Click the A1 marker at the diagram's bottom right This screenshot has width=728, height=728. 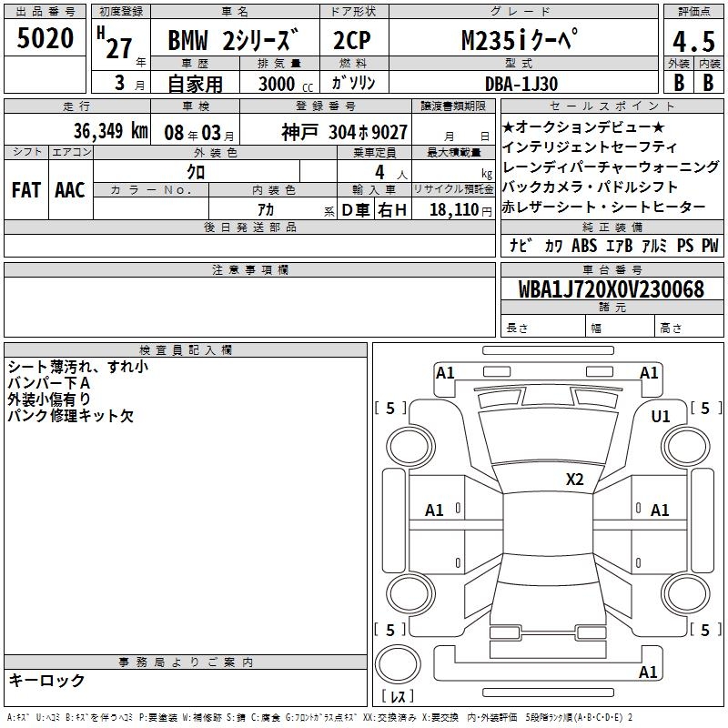coord(648,672)
